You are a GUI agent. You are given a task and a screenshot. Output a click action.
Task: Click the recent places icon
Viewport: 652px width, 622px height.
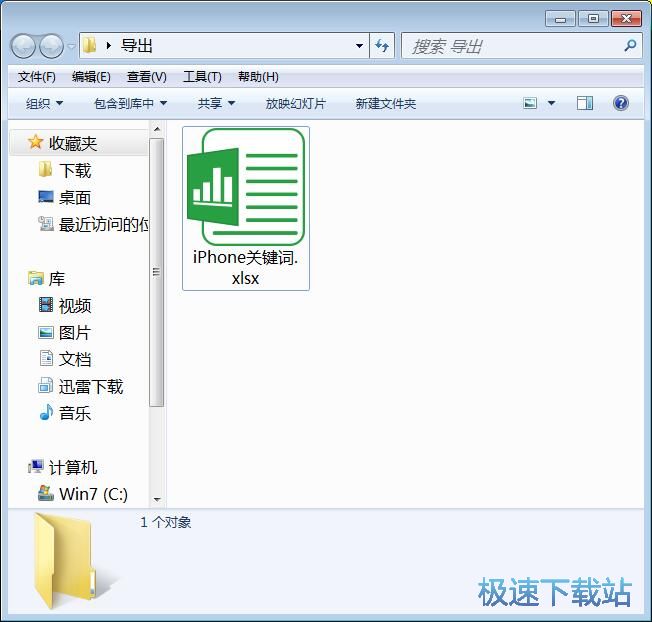[x=46, y=223]
